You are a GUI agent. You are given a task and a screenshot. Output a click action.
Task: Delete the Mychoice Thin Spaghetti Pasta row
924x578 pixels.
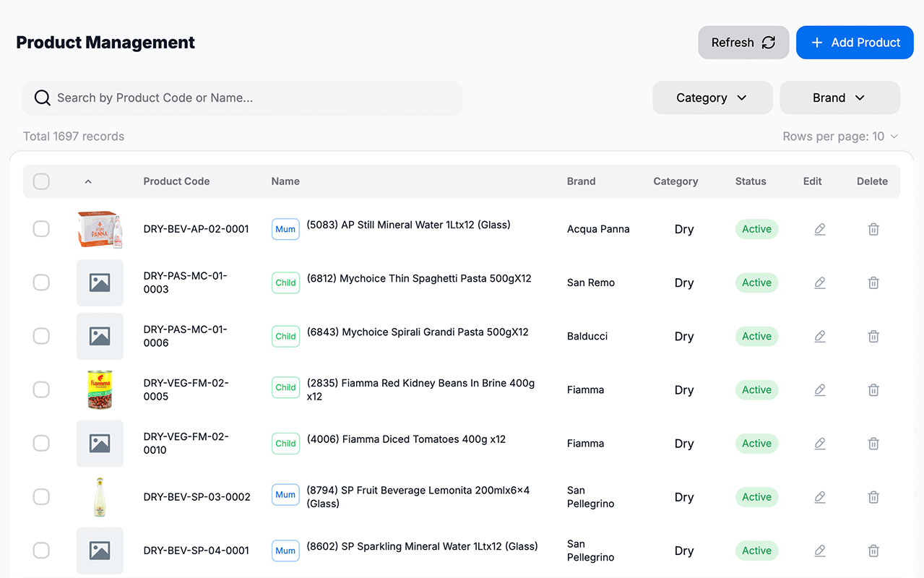[x=873, y=282]
